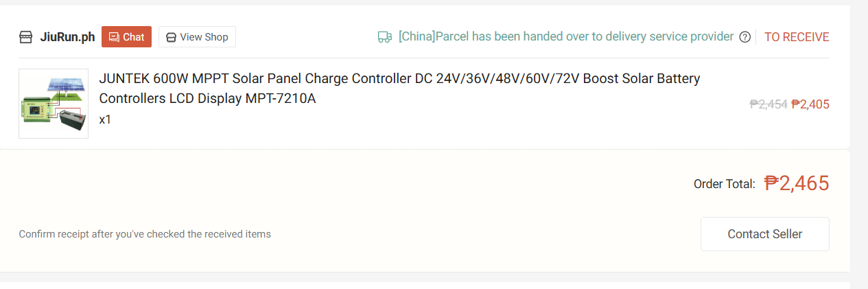Open the question mark help icon
Viewport: 868px width, 289px height.
point(745,37)
